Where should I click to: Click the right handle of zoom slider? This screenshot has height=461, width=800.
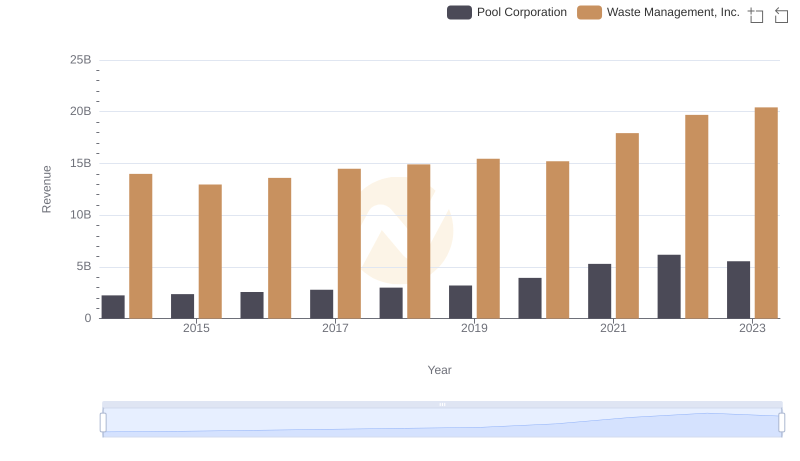point(781,422)
